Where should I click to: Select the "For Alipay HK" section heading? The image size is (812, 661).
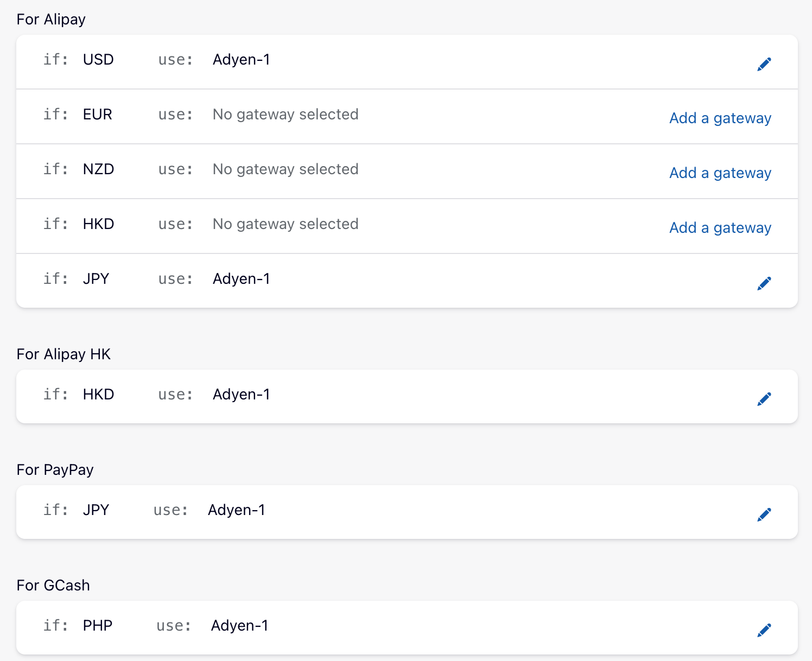(64, 354)
